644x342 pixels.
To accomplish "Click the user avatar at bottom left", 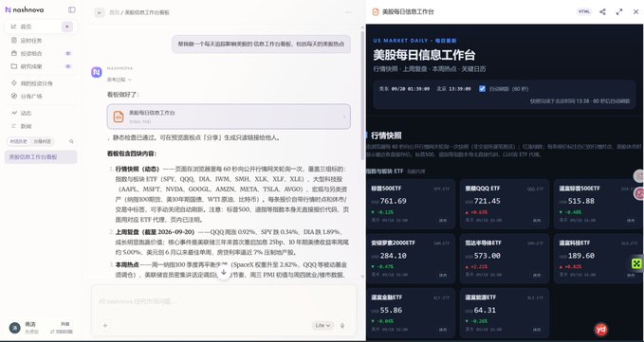I will tap(15, 328).
